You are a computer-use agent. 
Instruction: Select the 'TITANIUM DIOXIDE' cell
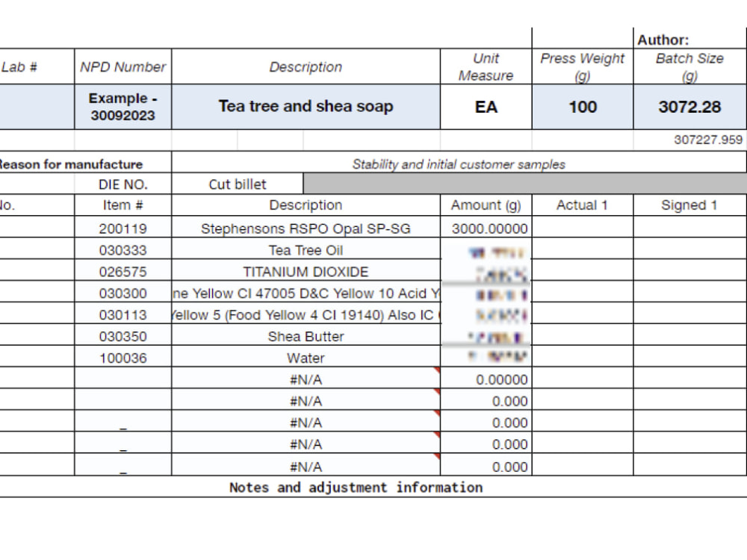(x=306, y=271)
